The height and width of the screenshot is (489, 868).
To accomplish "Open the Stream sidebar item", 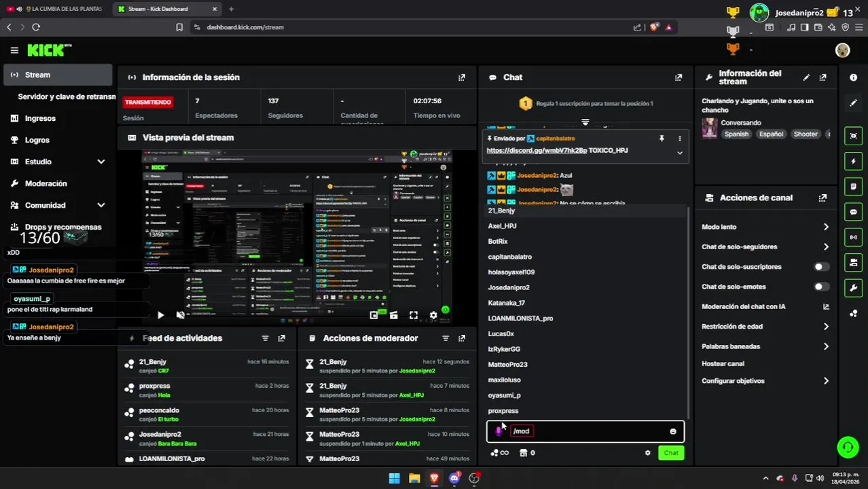I will 58,75.
